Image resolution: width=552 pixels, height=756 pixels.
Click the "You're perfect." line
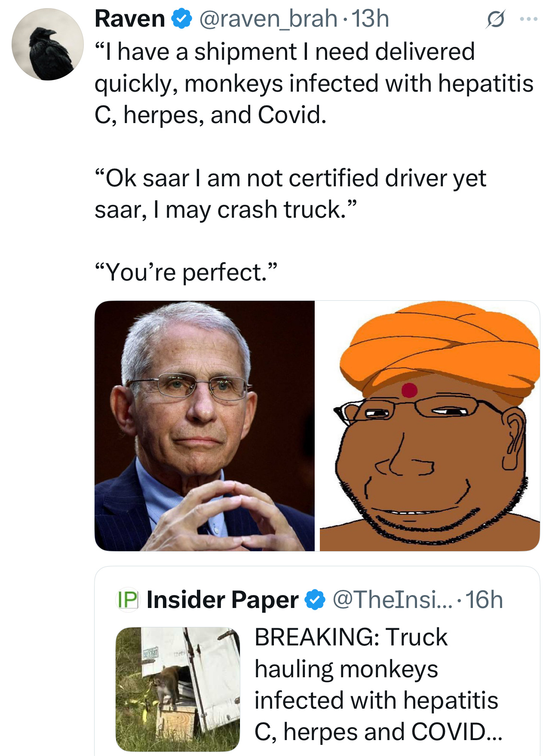pyautogui.click(x=186, y=272)
